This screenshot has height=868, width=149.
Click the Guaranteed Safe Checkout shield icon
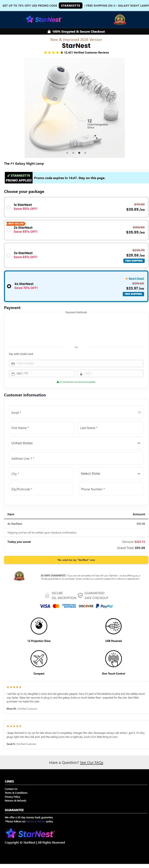pos(80,595)
